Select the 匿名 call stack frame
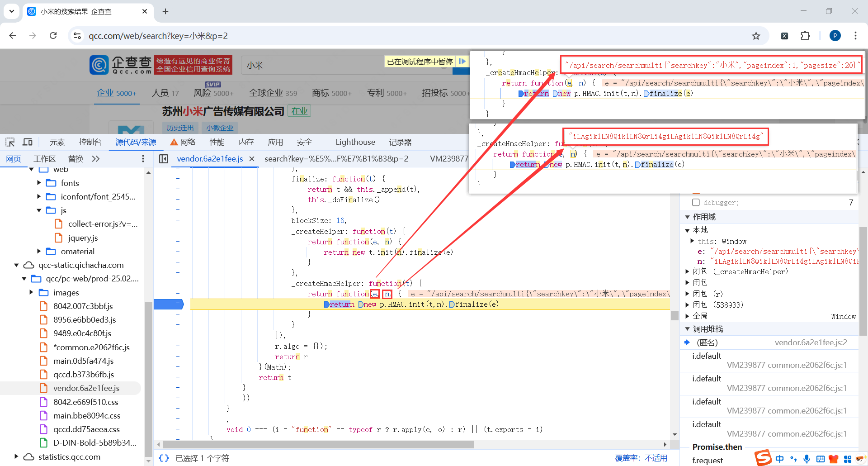Viewport: 868px width, 466px height. (x=769, y=342)
